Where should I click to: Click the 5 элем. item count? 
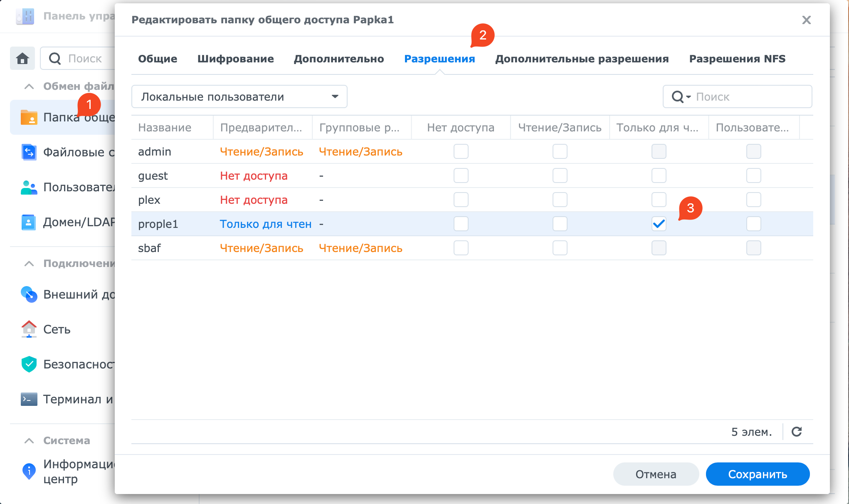coord(752,432)
